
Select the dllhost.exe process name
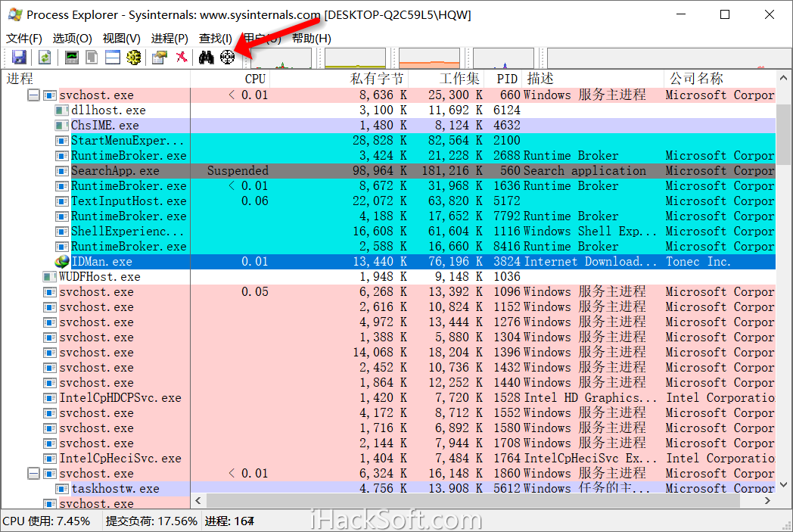(108, 110)
